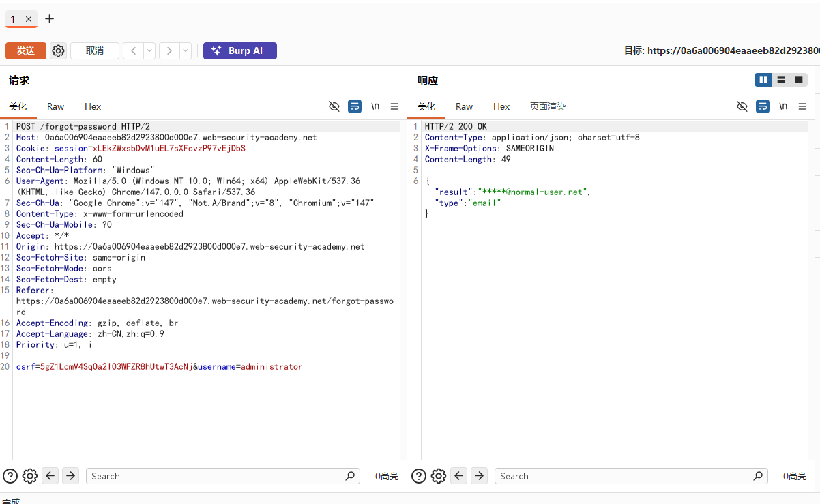Expand the history back dropdown arrow
Image resolution: width=820 pixels, height=504 pixels.
click(x=149, y=50)
